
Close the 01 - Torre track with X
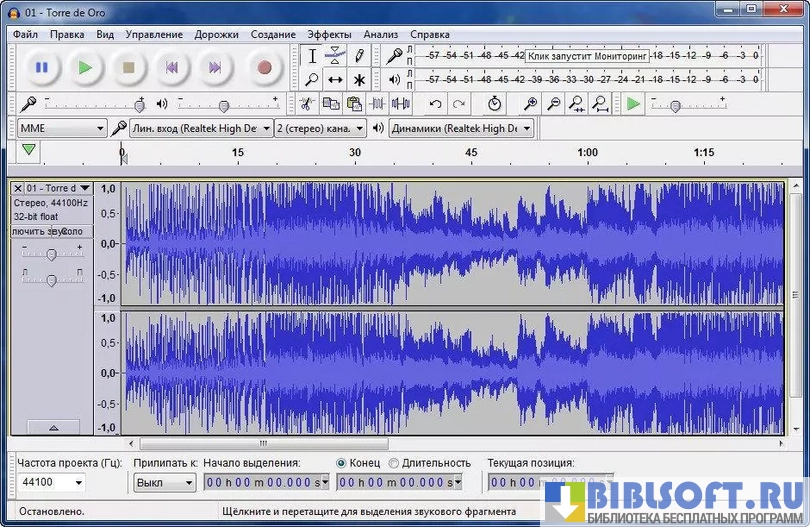[18, 188]
